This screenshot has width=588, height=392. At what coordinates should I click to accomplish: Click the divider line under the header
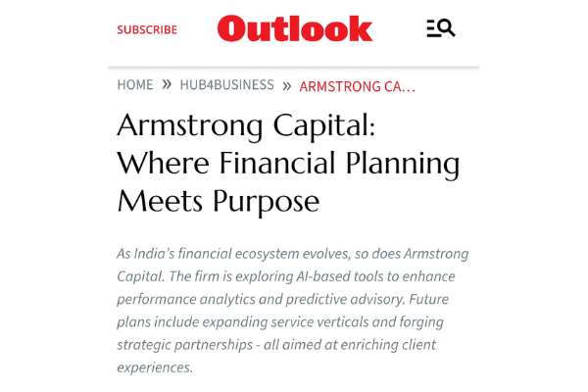tap(294, 68)
